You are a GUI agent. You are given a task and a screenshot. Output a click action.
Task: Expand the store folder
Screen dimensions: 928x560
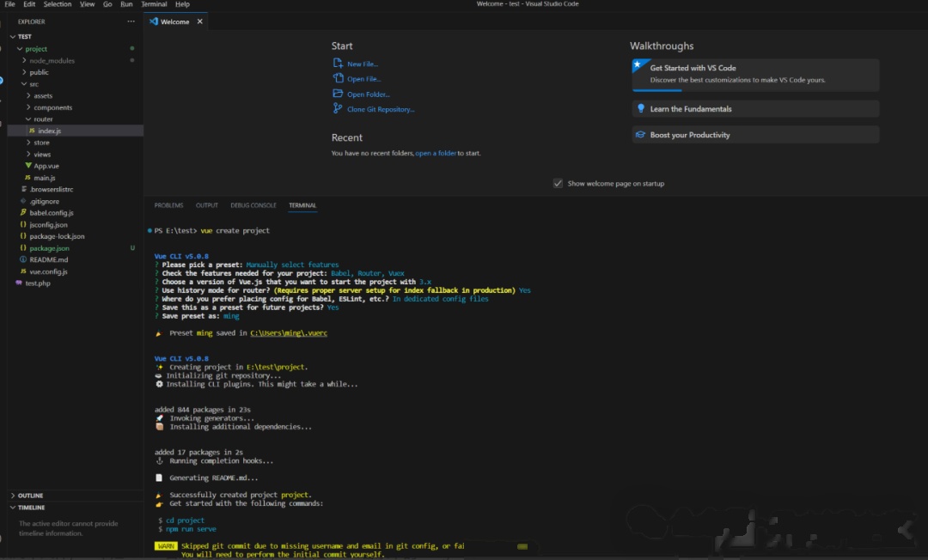27,143
